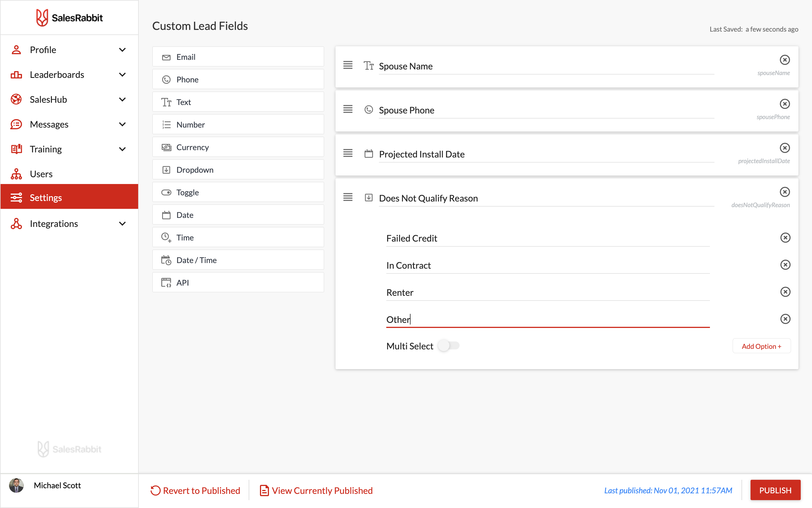The height and width of the screenshot is (508, 812).
Task: Expand the SalesHub menu chevron
Action: point(122,99)
